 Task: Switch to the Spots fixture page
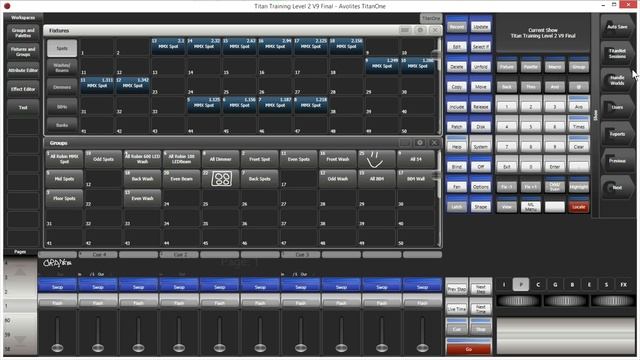pyautogui.click(x=62, y=48)
